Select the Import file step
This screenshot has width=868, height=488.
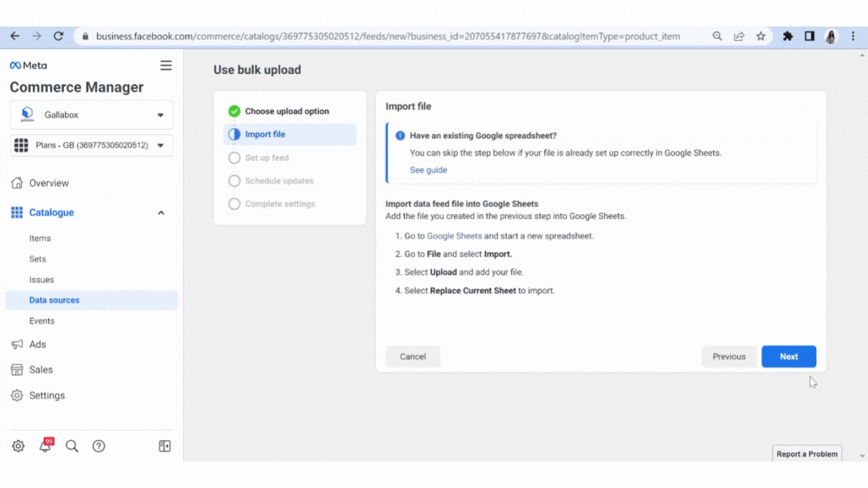290,134
